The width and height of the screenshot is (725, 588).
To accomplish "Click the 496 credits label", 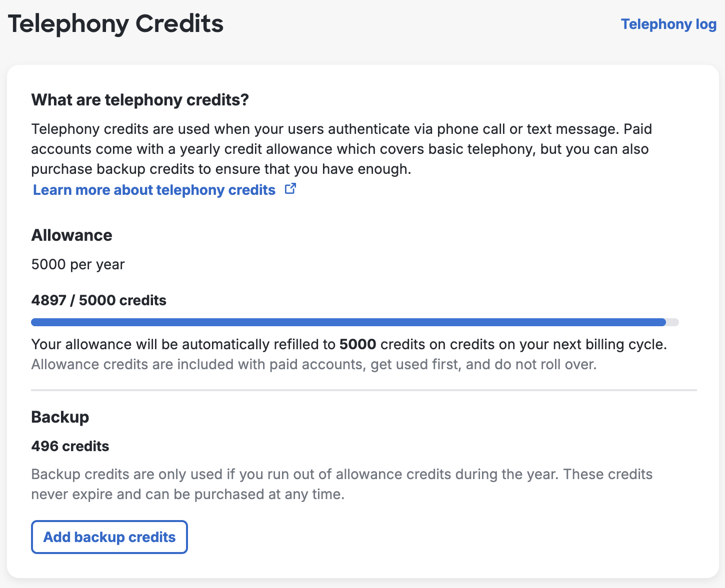I will click(x=70, y=446).
